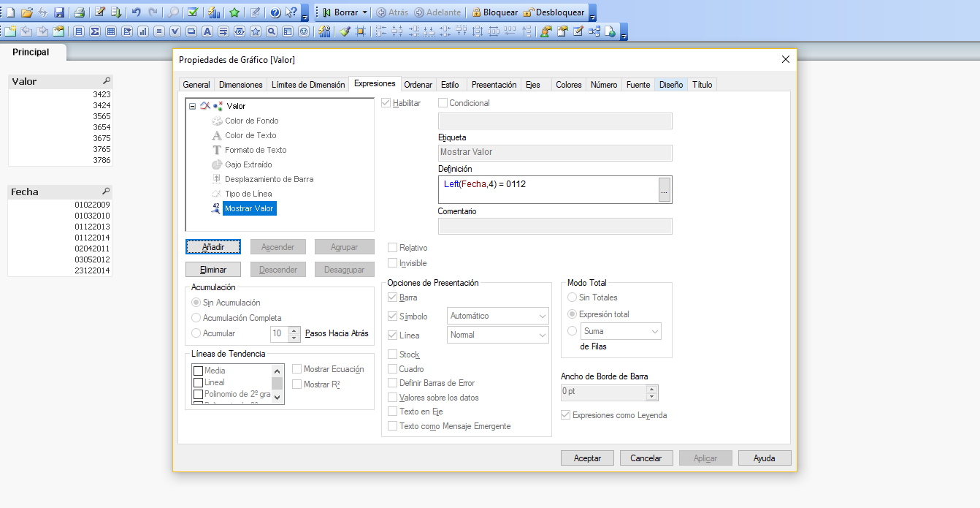Click the Aceptar button
Image resolution: width=980 pixels, height=508 pixels.
(x=587, y=458)
